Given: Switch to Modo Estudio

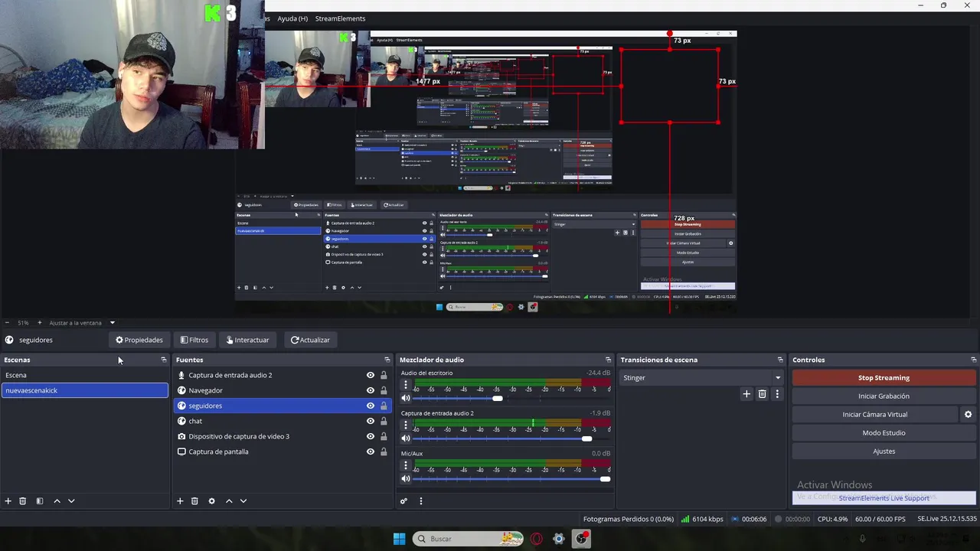Looking at the screenshot, I should pos(884,432).
